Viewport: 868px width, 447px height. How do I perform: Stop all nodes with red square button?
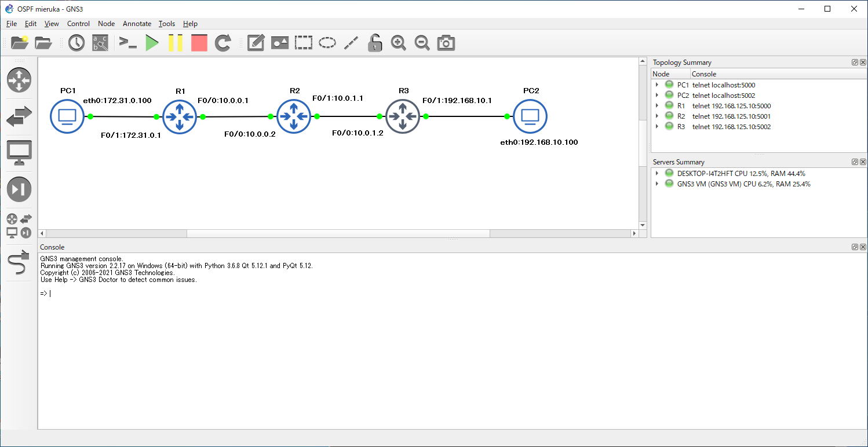pos(199,43)
